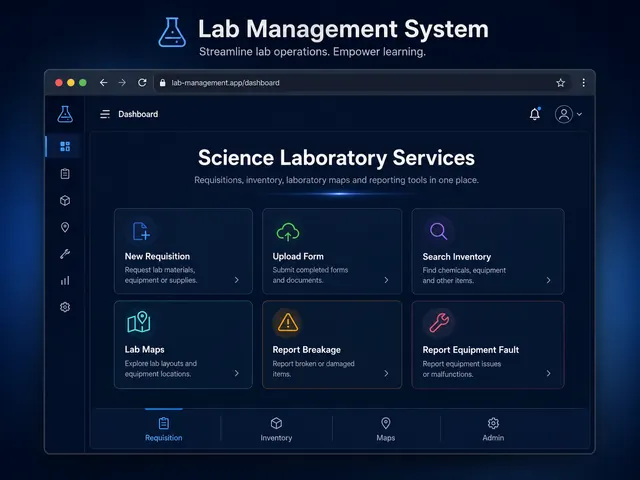The height and width of the screenshot is (480, 640).
Task: Toggle the hamburger menu next to Dashboard
Action: point(105,114)
